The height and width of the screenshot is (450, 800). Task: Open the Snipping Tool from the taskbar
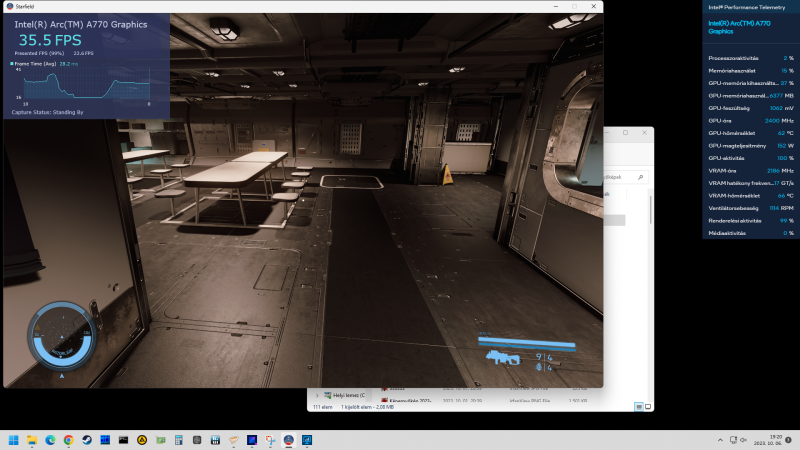pyautogui.click(x=270, y=440)
